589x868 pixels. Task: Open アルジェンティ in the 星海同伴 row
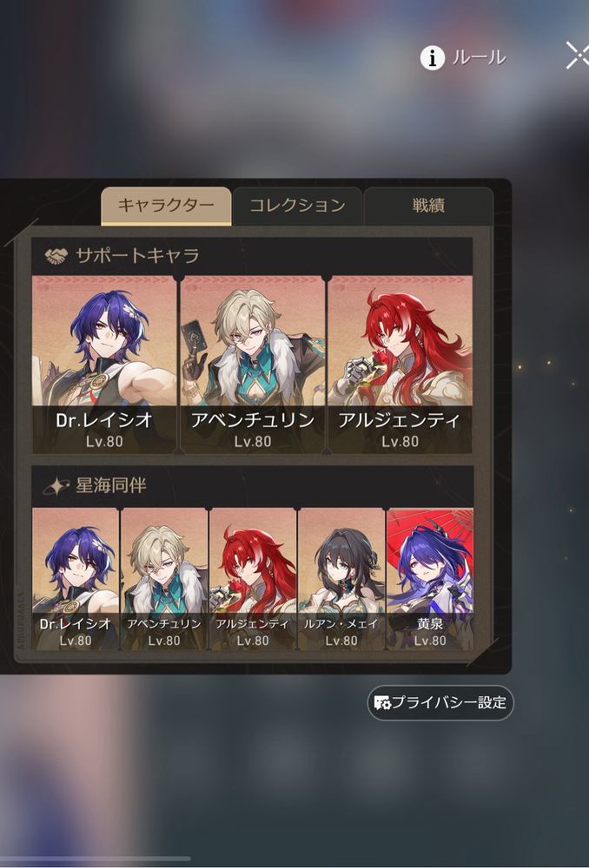(x=253, y=579)
